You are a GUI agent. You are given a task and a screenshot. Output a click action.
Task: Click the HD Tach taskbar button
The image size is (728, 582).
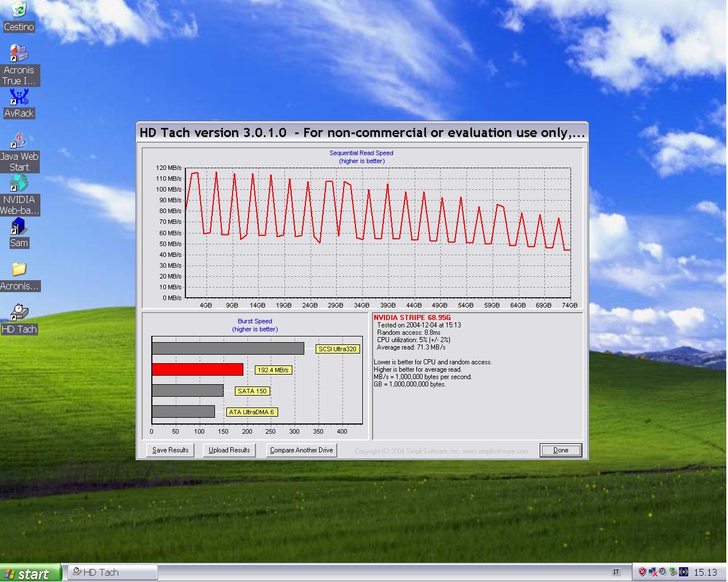pos(113,572)
